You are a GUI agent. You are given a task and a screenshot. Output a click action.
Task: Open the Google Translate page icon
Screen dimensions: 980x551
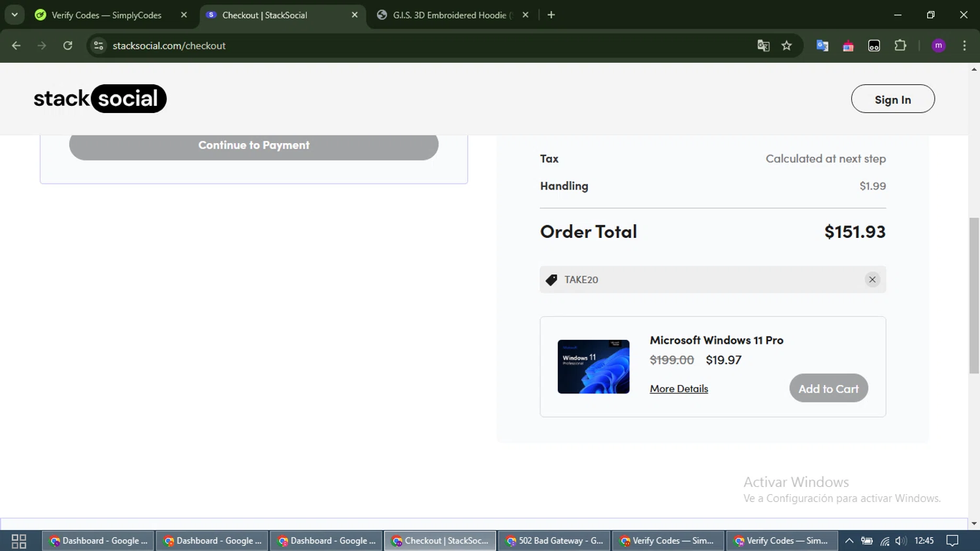click(x=763, y=46)
